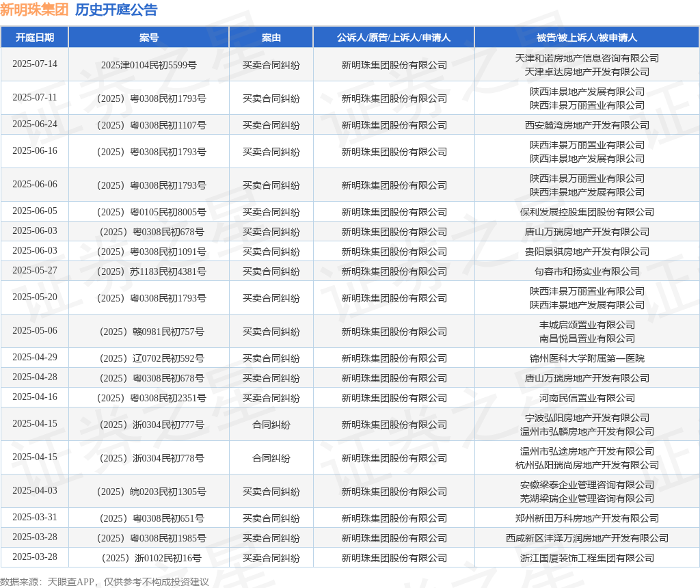Click defendant 温州市弘麟房地产开发有限公司

tap(587, 431)
